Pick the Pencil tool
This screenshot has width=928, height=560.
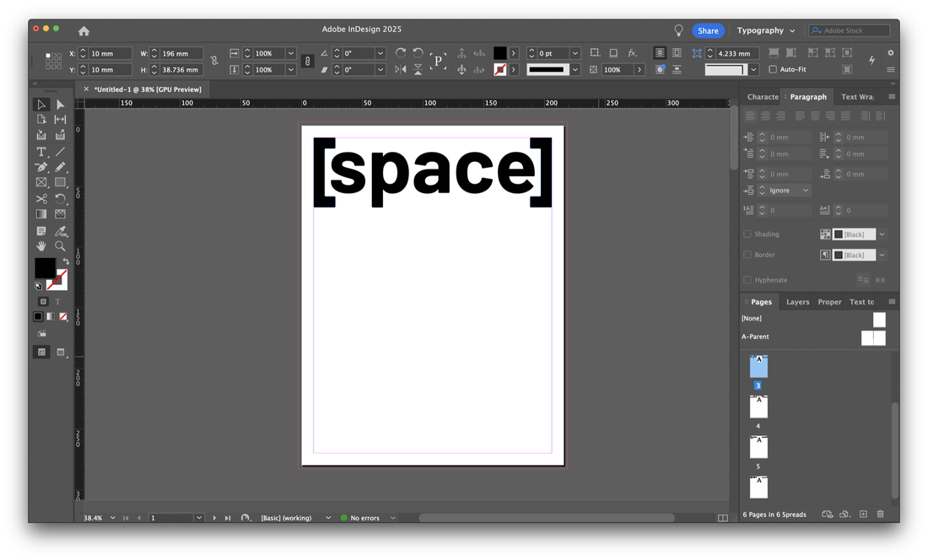[61, 167]
